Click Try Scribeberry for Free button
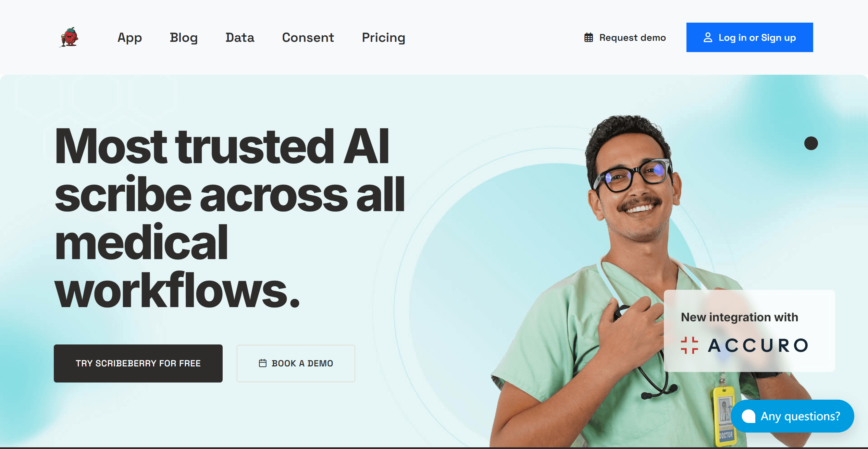The width and height of the screenshot is (868, 449). point(138,363)
